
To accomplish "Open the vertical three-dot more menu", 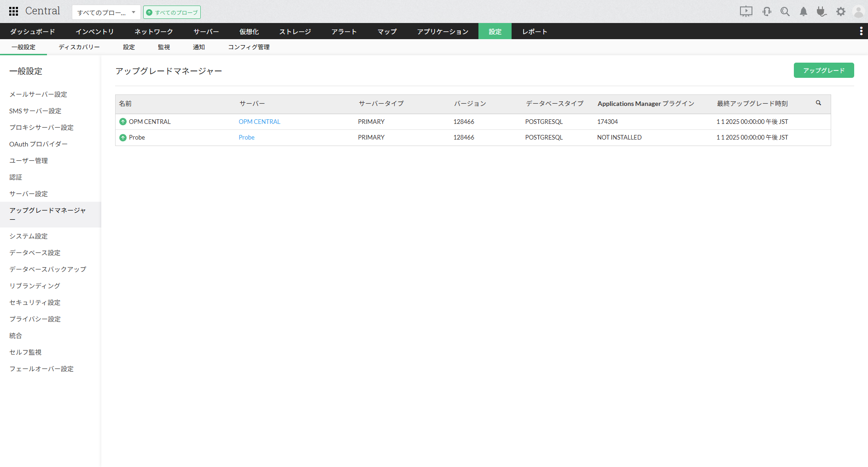I will [x=861, y=31].
